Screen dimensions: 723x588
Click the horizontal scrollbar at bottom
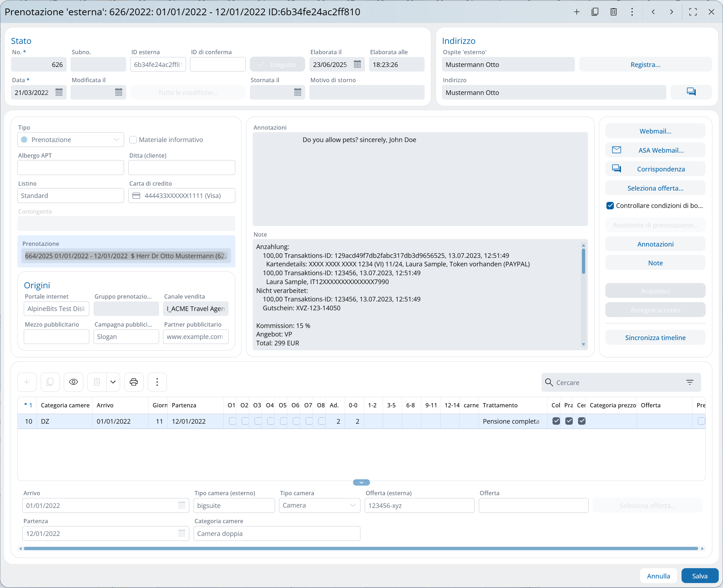[361, 549]
